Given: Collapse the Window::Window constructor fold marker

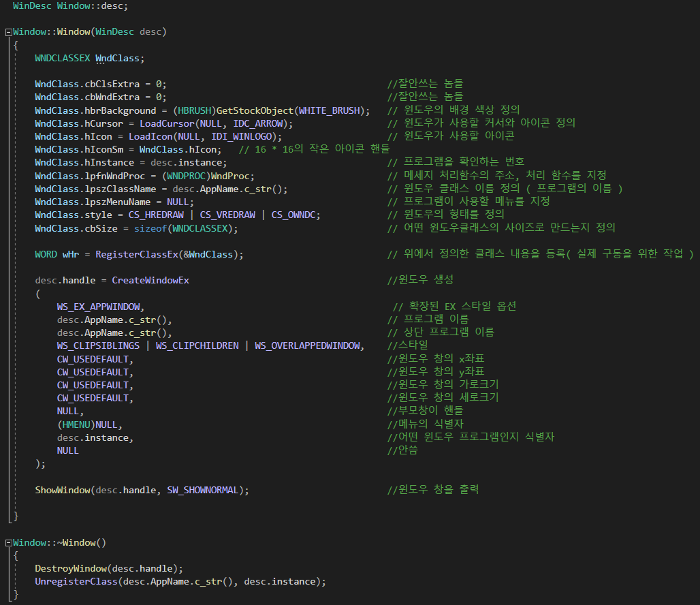Looking at the screenshot, I should tap(8, 32).
